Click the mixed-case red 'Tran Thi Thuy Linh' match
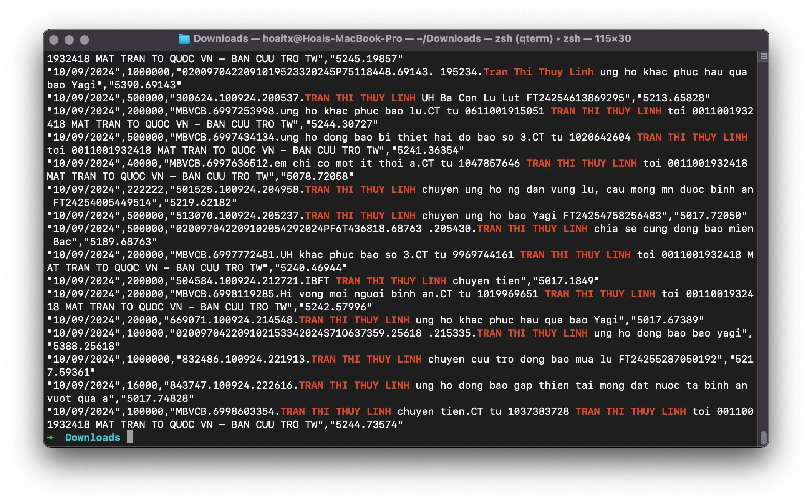 (538, 72)
